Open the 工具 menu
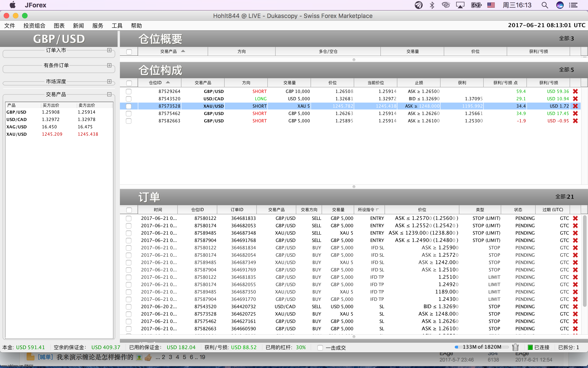Screen dimensions: 588x368 click(117, 26)
